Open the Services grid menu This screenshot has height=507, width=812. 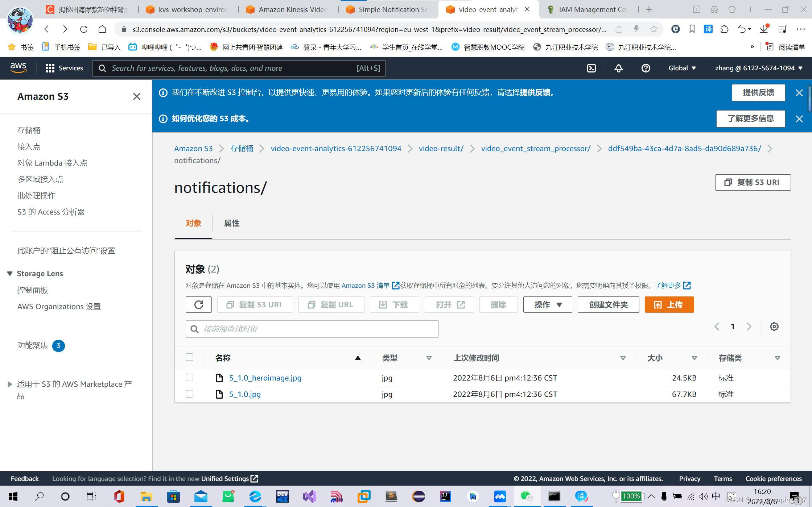64,68
